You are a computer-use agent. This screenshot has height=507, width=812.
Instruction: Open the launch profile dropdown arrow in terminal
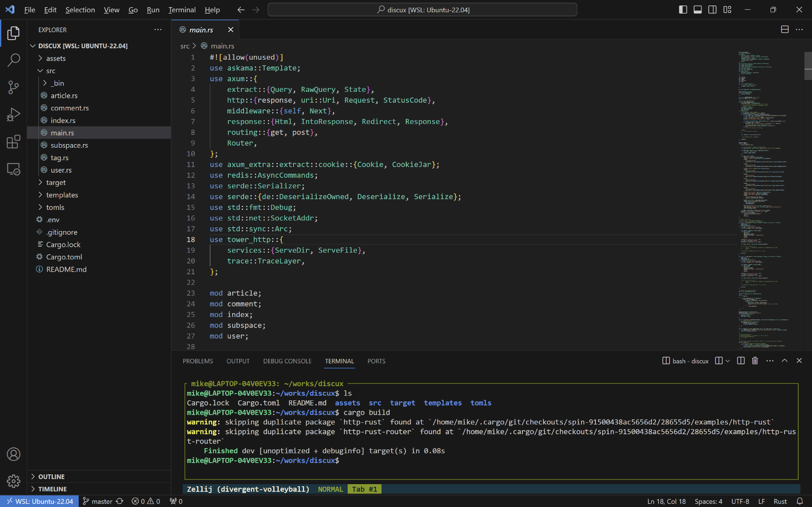click(x=728, y=361)
